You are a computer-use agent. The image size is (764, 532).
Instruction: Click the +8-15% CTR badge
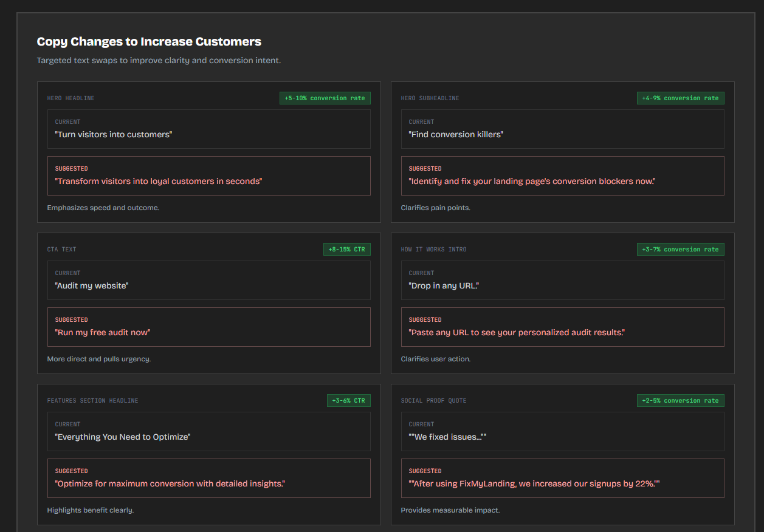coord(346,250)
